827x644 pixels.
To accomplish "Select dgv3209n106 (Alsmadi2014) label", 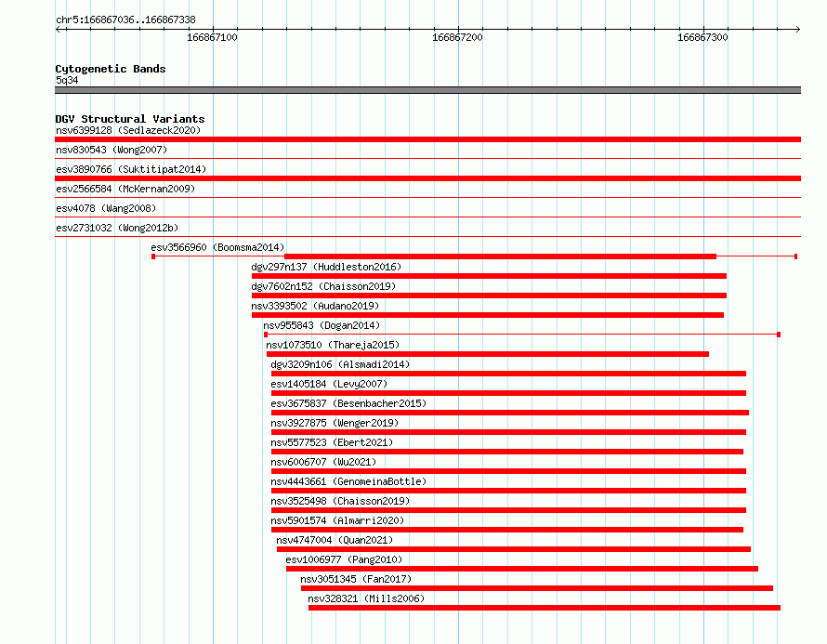I will 340,364.
